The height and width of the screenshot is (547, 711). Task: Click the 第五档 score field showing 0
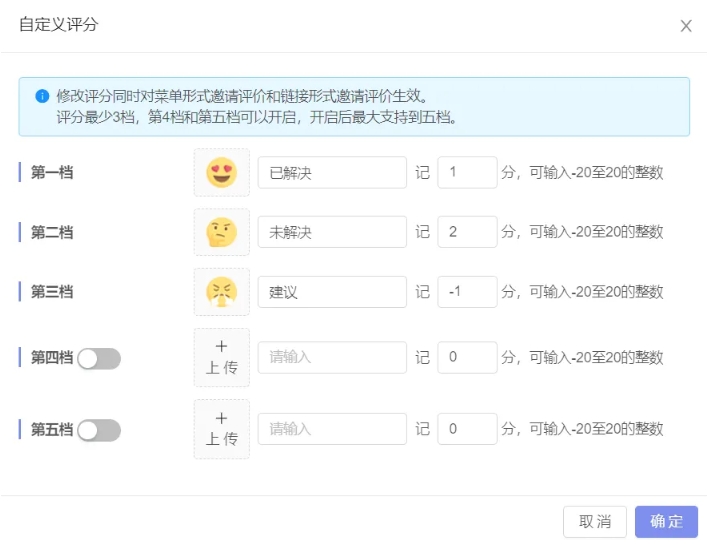pyautogui.click(x=467, y=429)
